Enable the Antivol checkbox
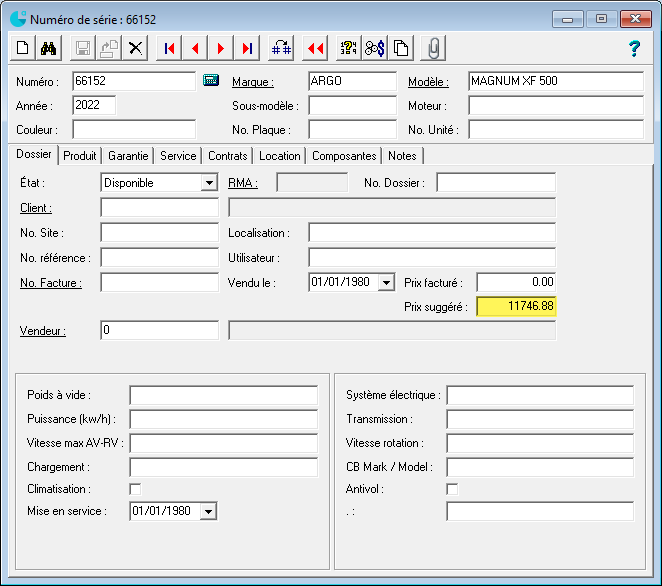The height and width of the screenshot is (586, 662). coord(452,489)
